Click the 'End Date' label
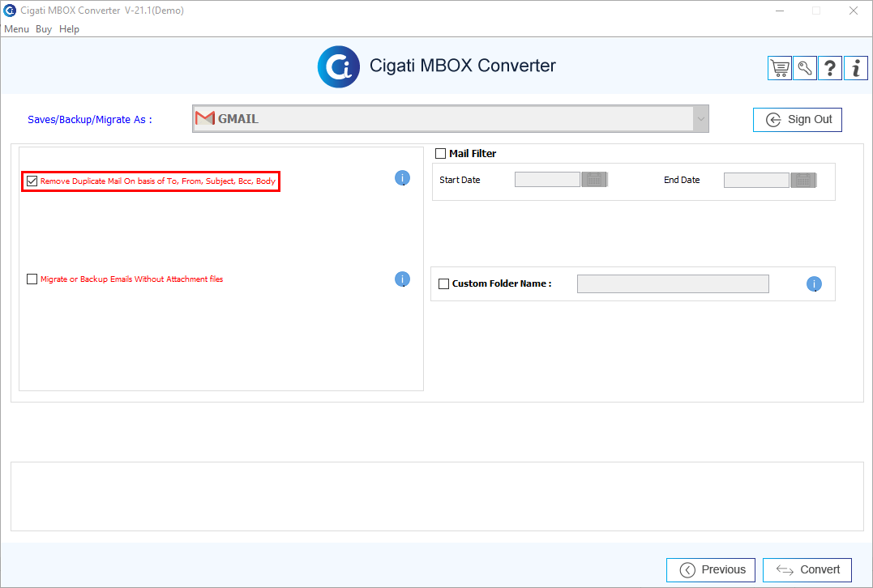Image resolution: width=873 pixels, height=588 pixels. coord(682,180)
